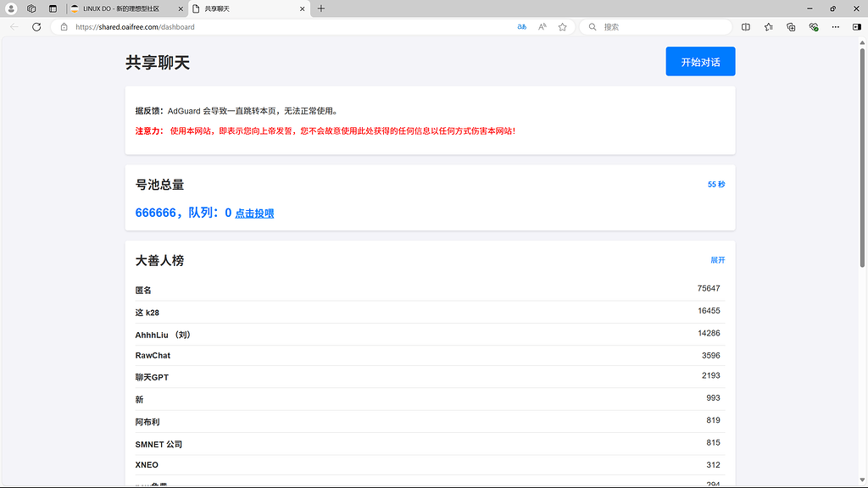Click the 2193 score value

711,375
